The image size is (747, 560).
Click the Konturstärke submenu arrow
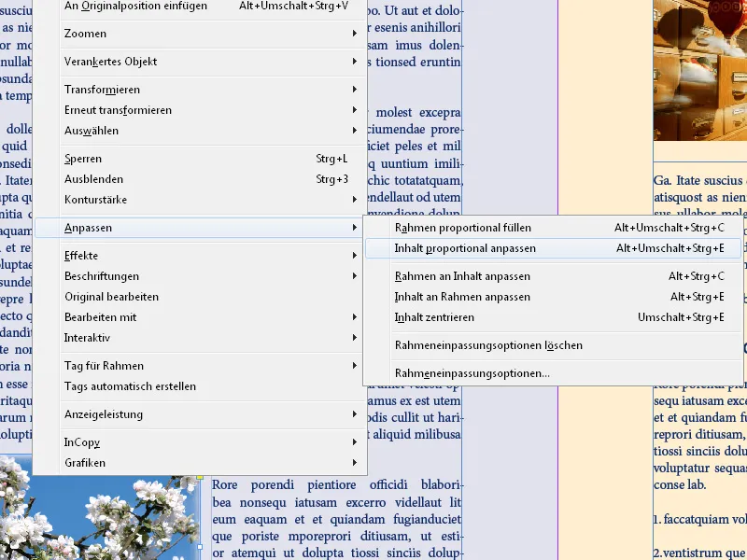point(355,199)
